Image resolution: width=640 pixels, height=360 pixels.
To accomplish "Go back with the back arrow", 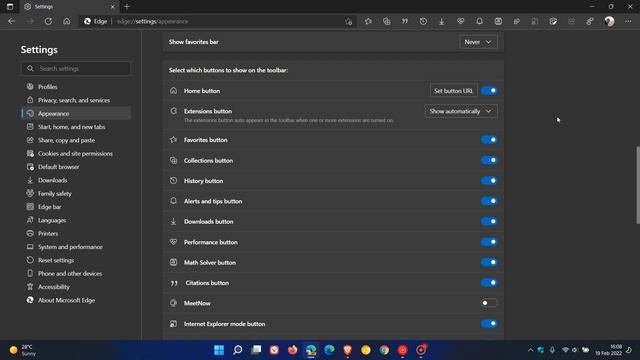I will pyautogui.click(x=11, y=21).
